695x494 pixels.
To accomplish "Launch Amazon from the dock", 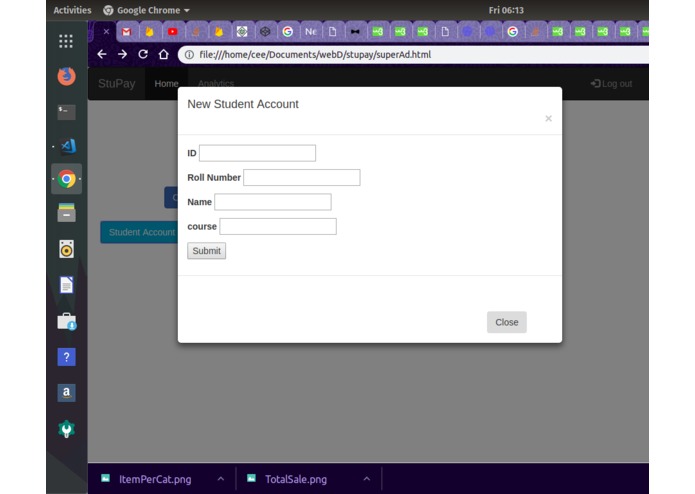I will click(x=66, y=393).
